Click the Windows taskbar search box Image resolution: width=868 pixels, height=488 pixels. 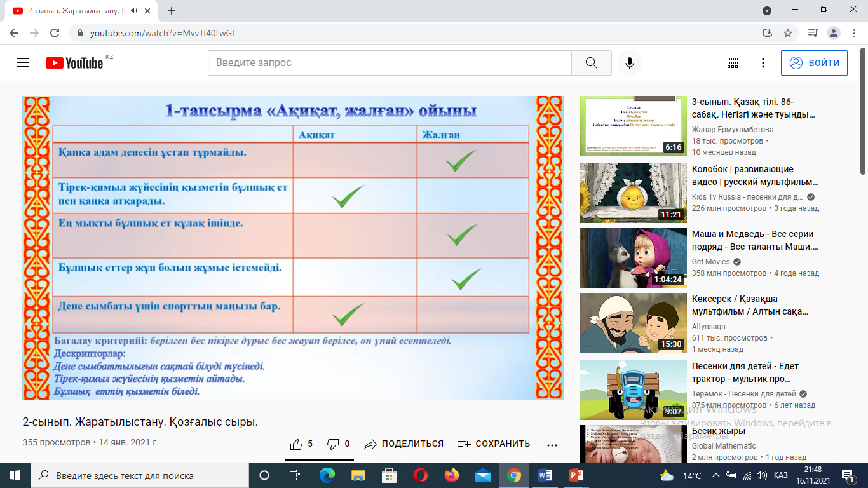(x=139, y=475)
